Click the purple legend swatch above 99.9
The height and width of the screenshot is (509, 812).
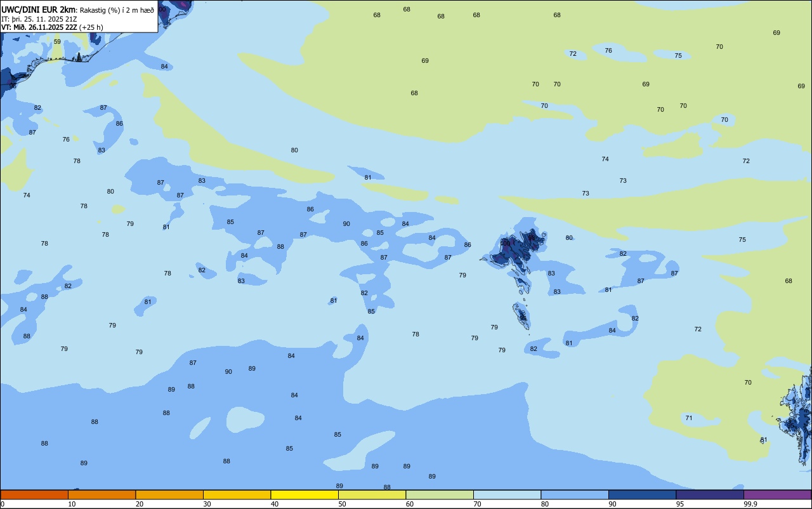coord(778,494)
